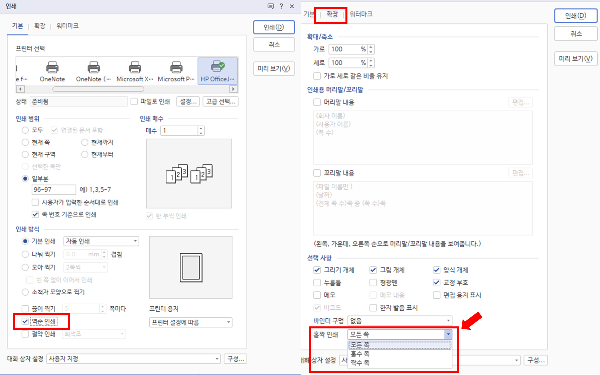Click 인쇄(D) button in right dialog
600x375 pixels.
(576, 16)
